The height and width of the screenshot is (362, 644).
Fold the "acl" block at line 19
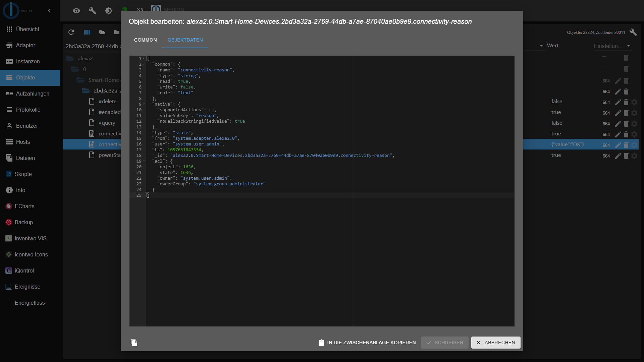point(144,161)
